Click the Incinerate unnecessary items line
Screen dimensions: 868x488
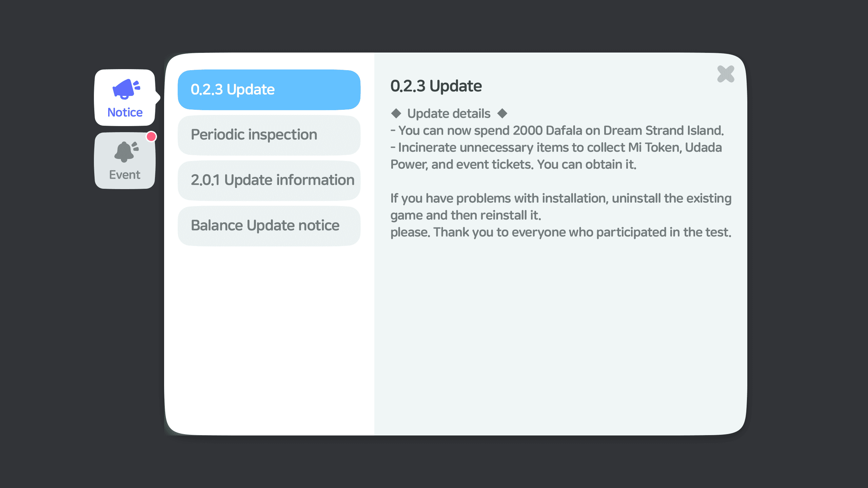556,148
